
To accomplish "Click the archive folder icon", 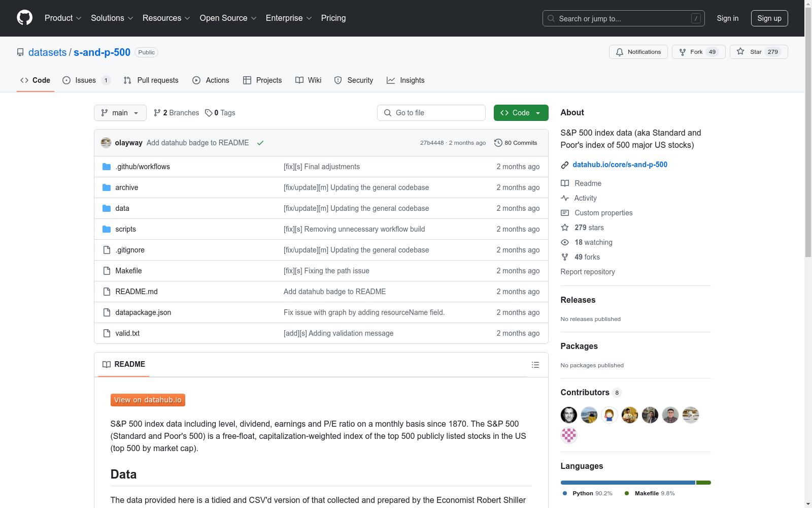I will (x=107, y=187).
